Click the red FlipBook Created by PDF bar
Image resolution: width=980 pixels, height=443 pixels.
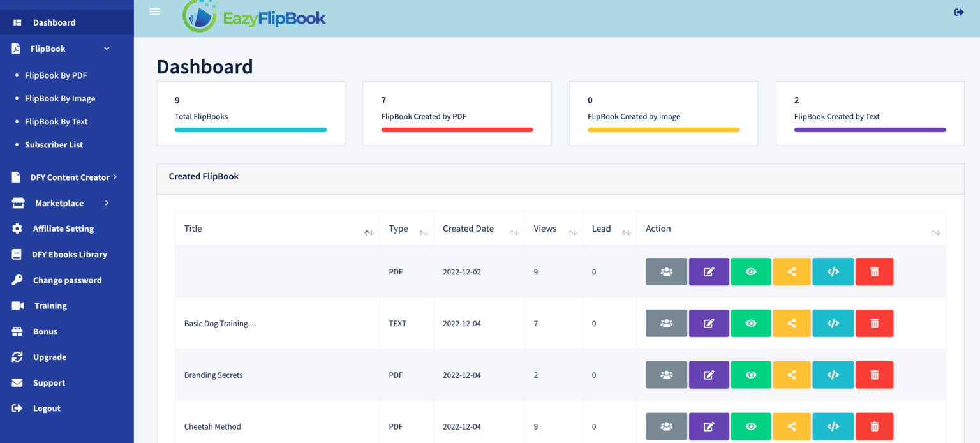click(457, 130)
